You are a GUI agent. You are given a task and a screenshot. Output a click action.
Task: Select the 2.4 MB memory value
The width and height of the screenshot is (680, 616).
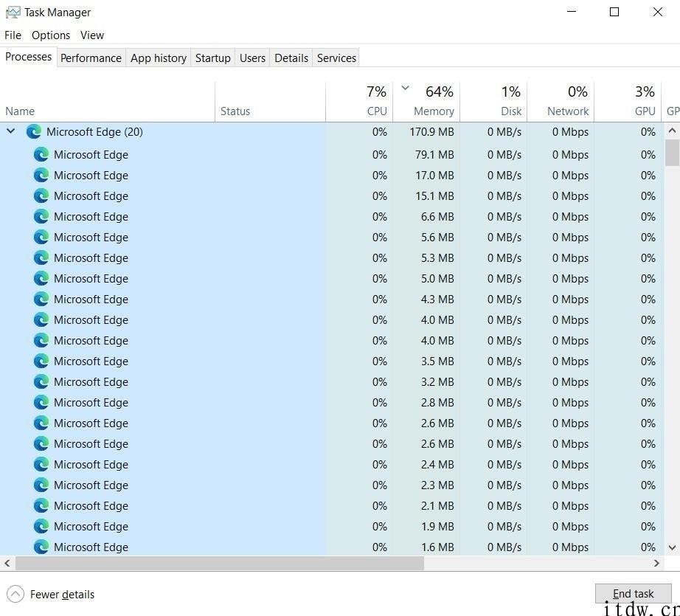click(x=437, y=464)
